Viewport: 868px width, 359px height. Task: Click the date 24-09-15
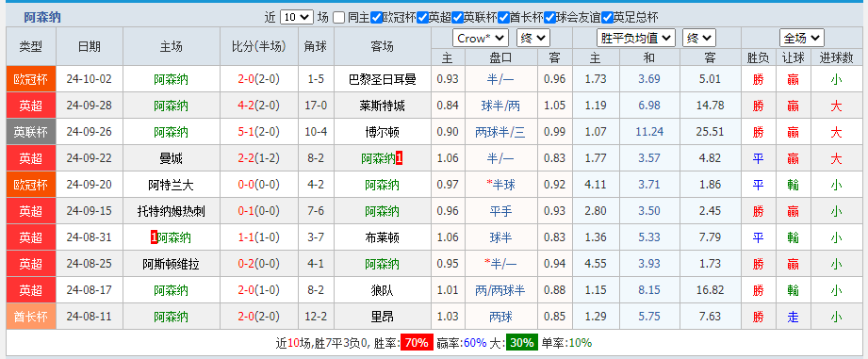89,211
